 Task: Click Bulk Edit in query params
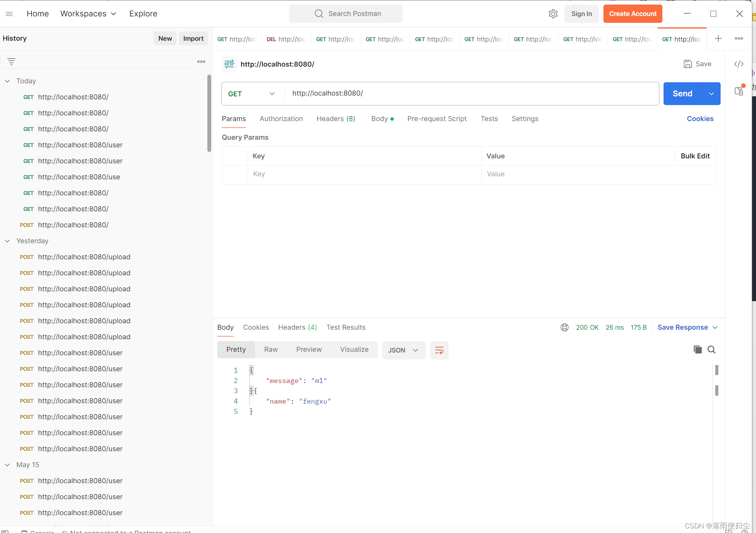pyautogui.click(x=695, y=156)
